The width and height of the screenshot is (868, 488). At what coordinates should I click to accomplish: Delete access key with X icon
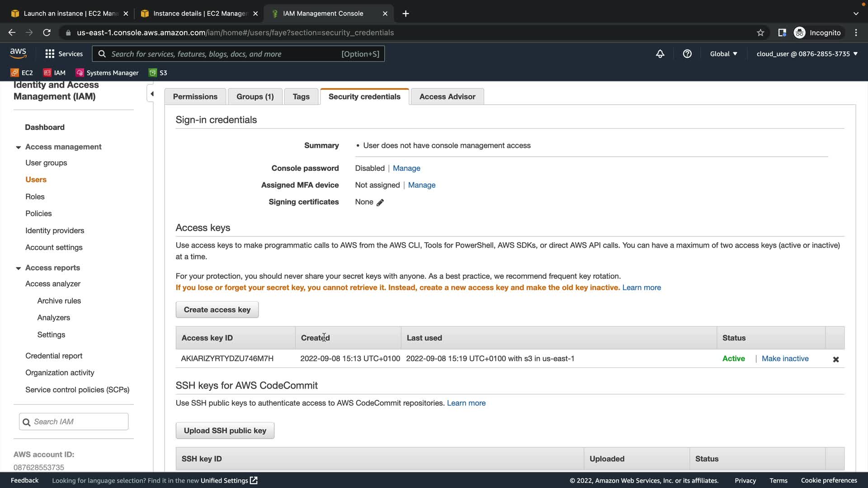tap(835, 359)
